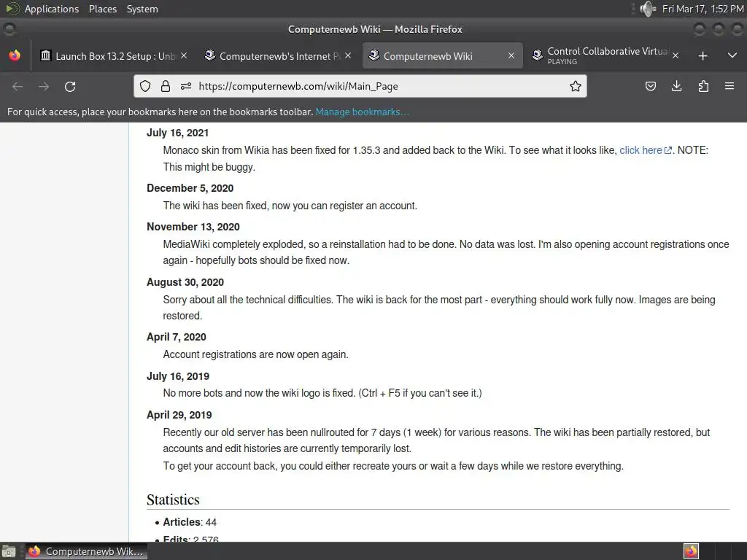The width and height of the screenshot is (747, 560).
Task: Open the Places menu
Action: (x=103, y=9)
